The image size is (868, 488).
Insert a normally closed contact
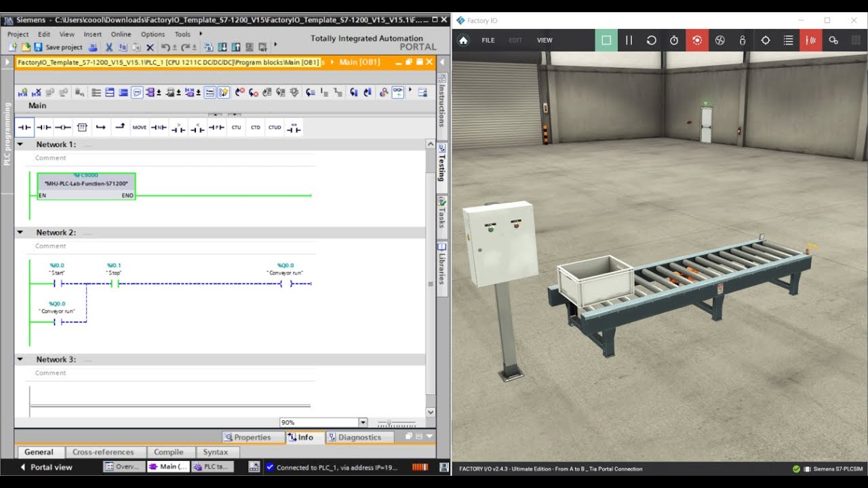[x=43, y=127]
